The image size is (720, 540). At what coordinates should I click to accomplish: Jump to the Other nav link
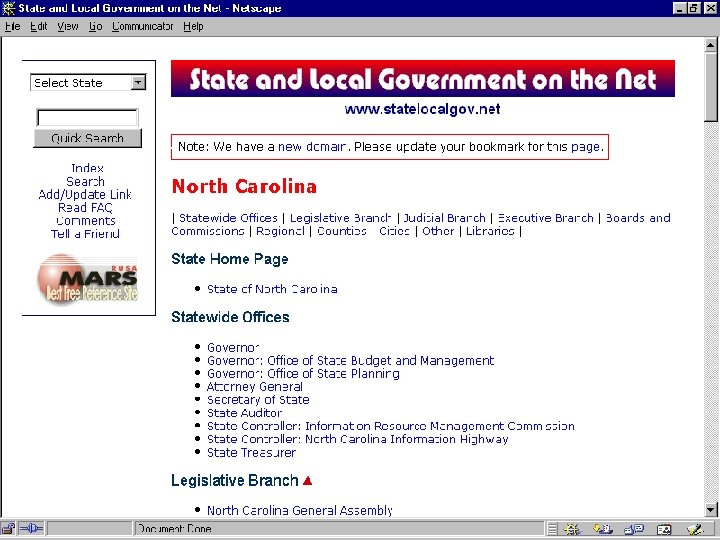pos(438,231)
